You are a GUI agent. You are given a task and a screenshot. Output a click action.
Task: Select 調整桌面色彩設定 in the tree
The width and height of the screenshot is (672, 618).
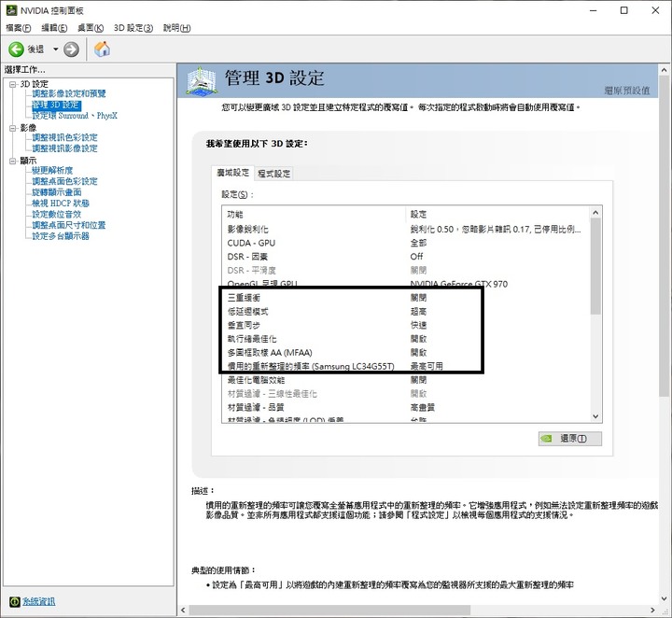tap(64, 181)
